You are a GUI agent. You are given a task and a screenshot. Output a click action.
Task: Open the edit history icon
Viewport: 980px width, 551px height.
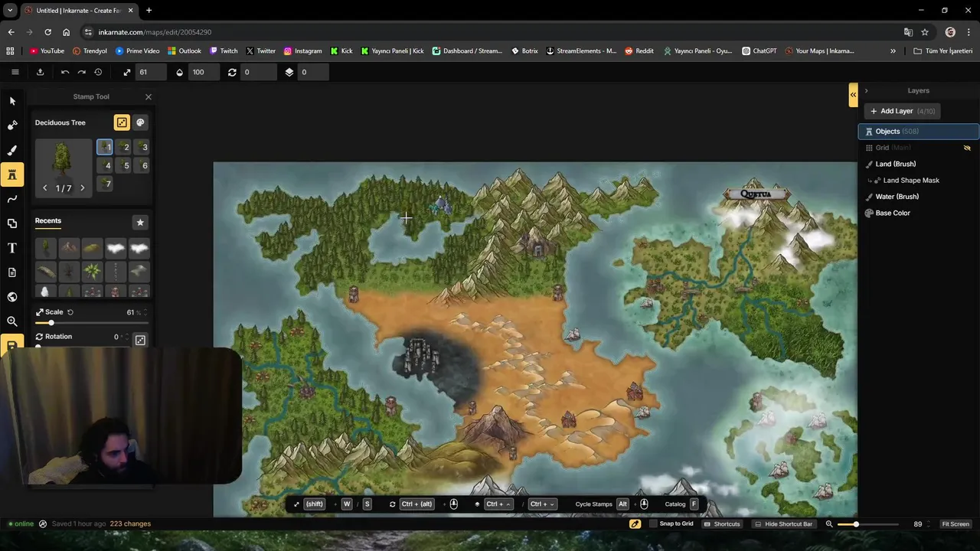click(x=98, y=72)
